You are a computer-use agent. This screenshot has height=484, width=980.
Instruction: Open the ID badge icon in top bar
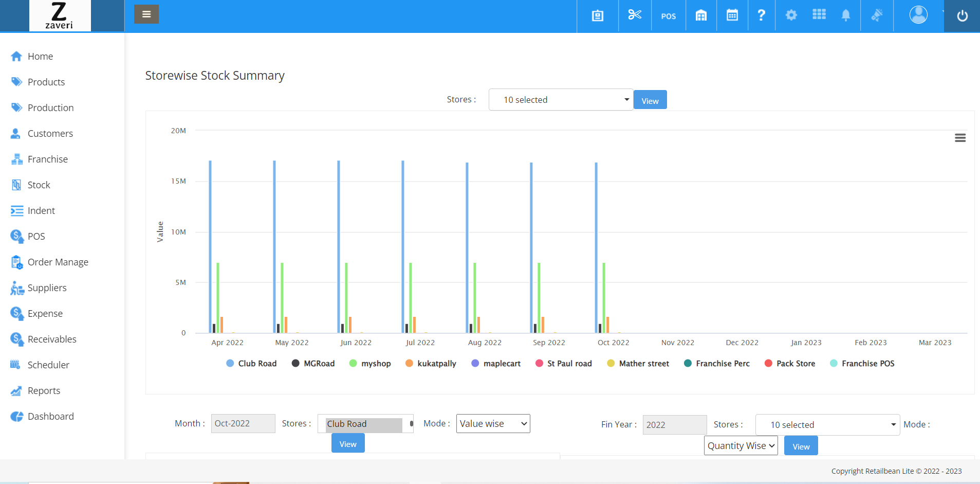point(598,16)
